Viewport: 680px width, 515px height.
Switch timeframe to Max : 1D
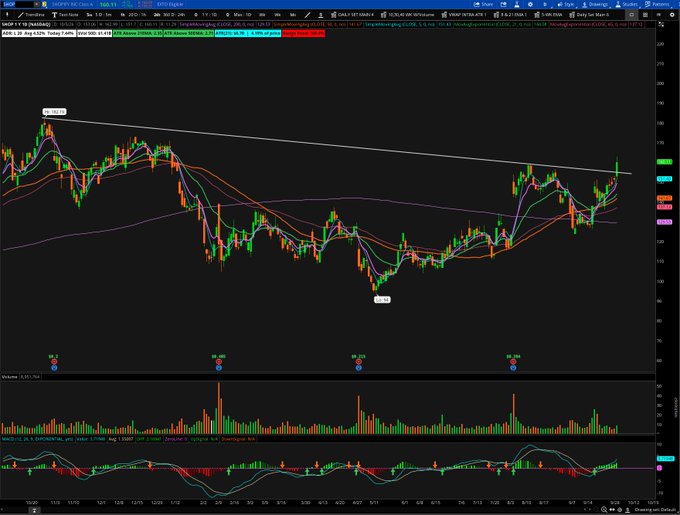239,15
